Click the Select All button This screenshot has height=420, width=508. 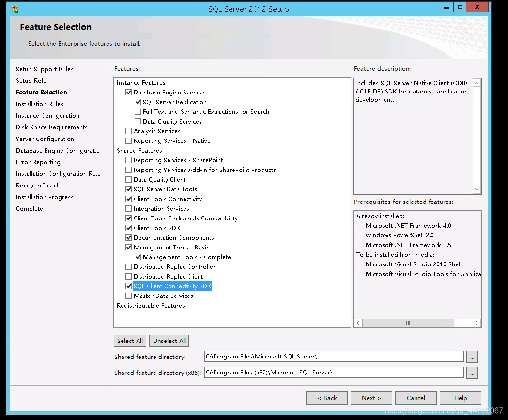[130, 341]
